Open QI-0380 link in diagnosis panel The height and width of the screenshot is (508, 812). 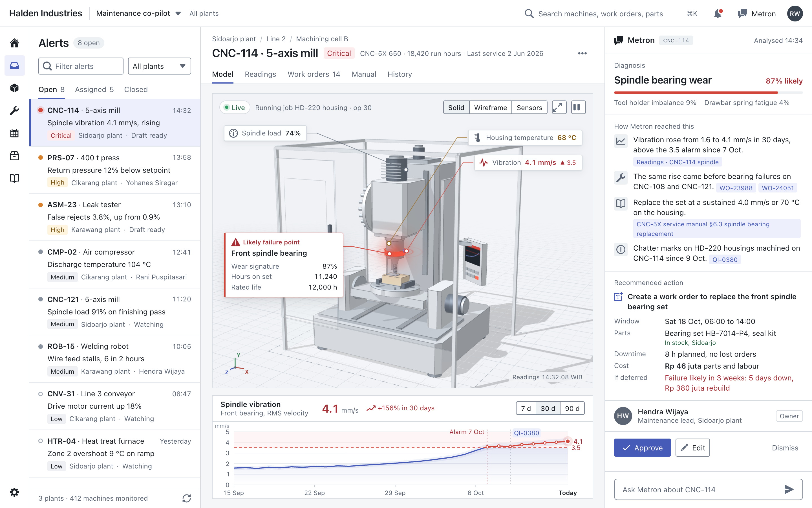click(x=725, y=259)
